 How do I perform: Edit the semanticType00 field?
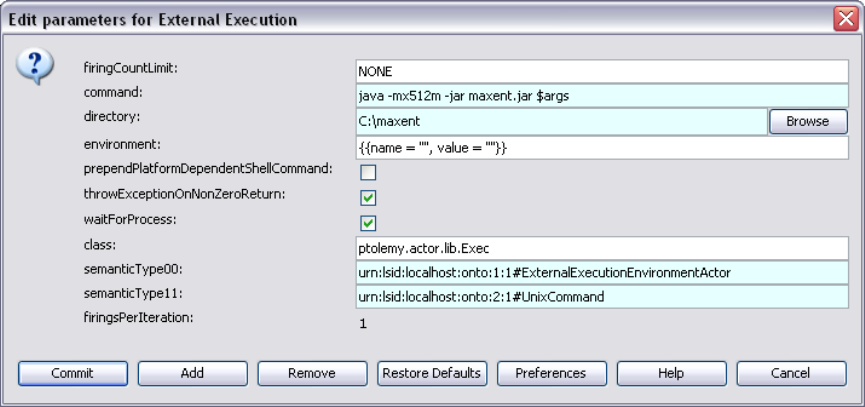tap(601, 272)
